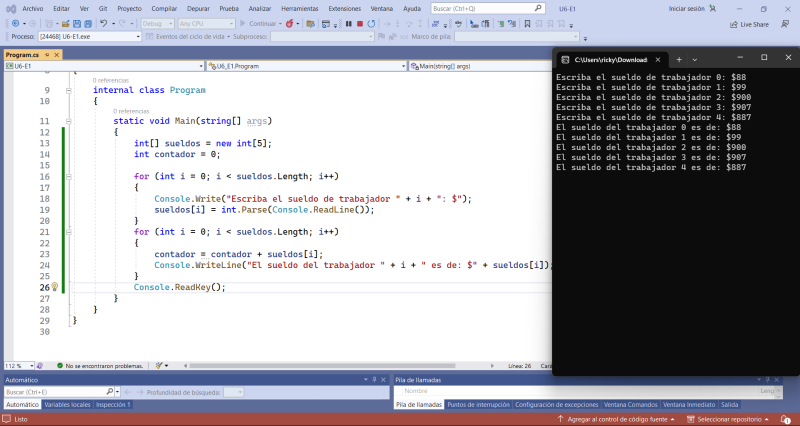Open the Depurar menu
Screen dimensions: 800x426
199,8
